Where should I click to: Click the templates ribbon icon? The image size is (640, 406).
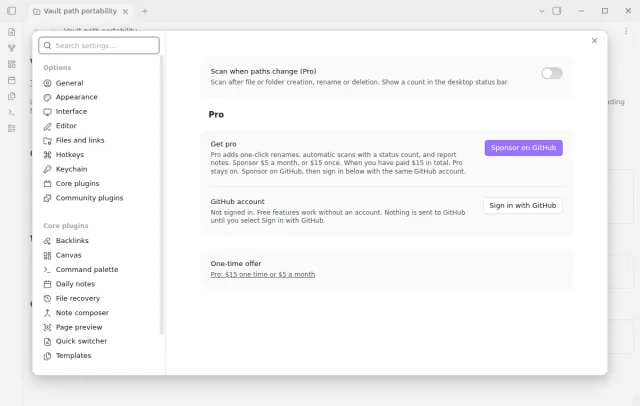11,96
